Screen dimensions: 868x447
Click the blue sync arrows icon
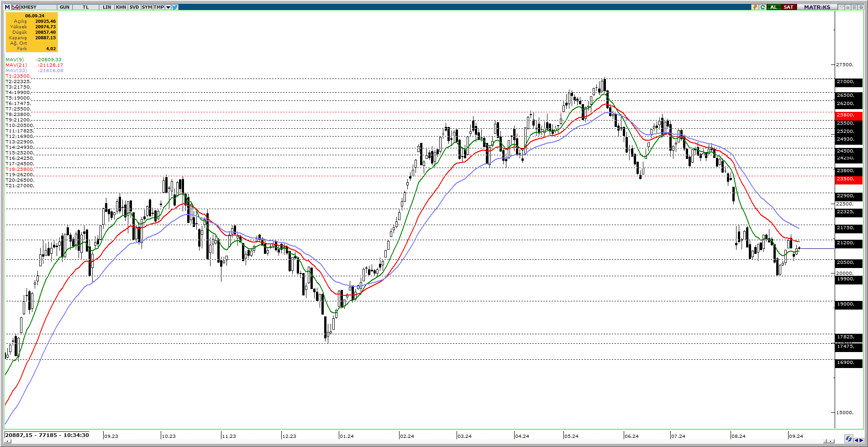pos(848,439)
